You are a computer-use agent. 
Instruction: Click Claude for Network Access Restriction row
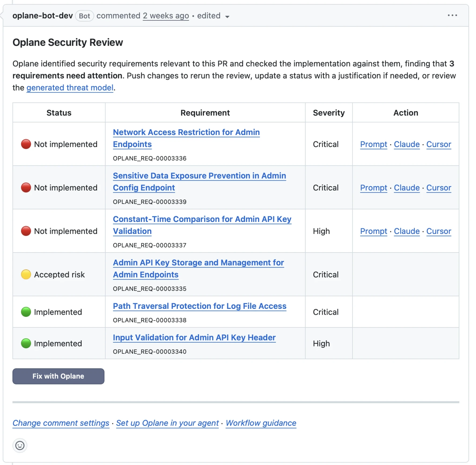(407, 144)
